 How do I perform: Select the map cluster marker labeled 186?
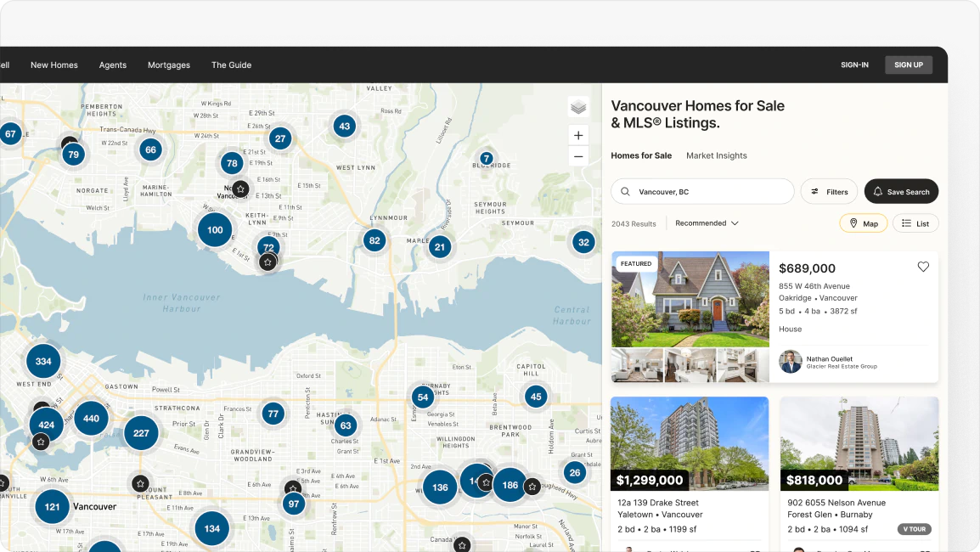510,484
